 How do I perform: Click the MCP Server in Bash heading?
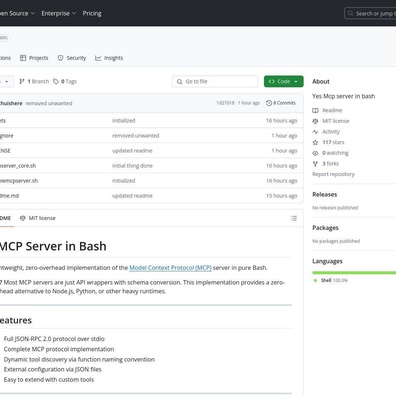53,246
